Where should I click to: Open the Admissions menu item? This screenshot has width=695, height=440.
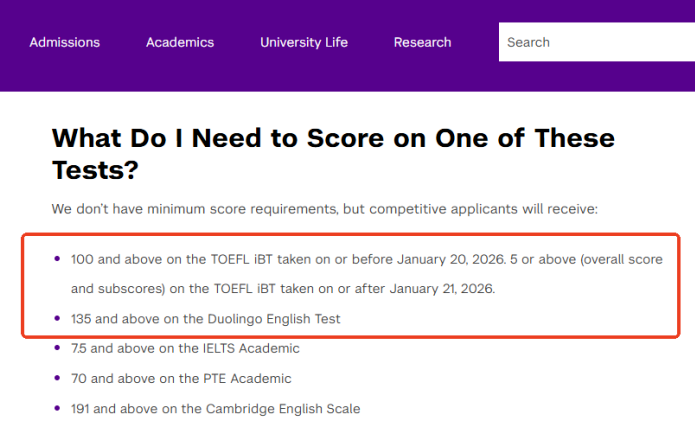[65, 42]
